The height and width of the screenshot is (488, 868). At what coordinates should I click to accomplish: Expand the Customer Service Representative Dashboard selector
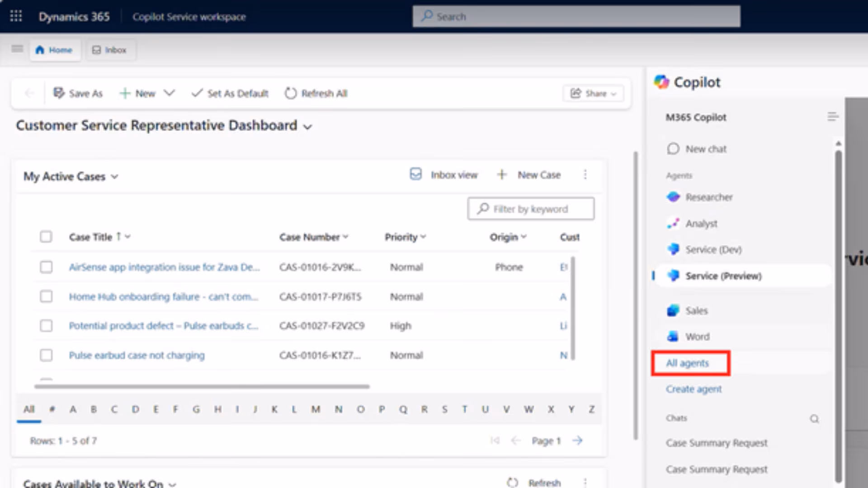click(x=308, y=127)
